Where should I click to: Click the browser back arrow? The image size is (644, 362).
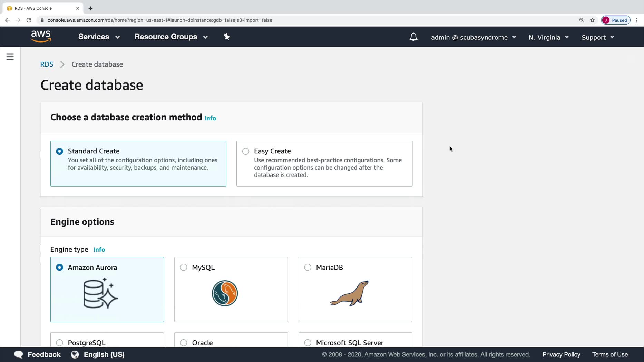point(7,20)
